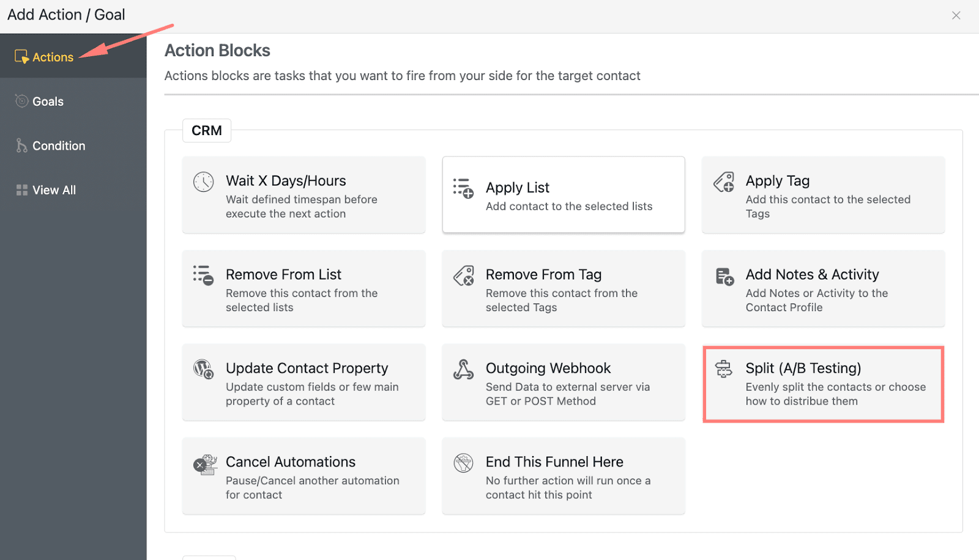
Task: Click the Remove From List icon
Action: click(x=203, y=275)
